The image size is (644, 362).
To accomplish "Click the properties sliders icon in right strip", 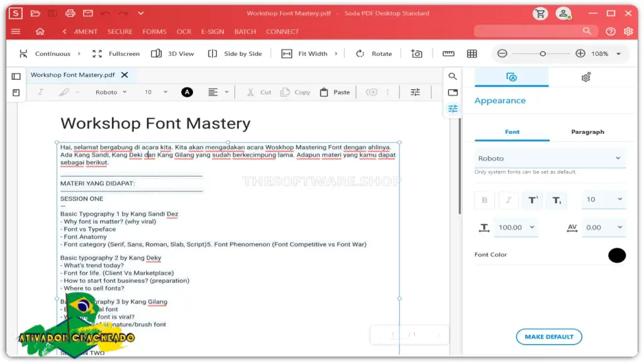I will point(453,109).
